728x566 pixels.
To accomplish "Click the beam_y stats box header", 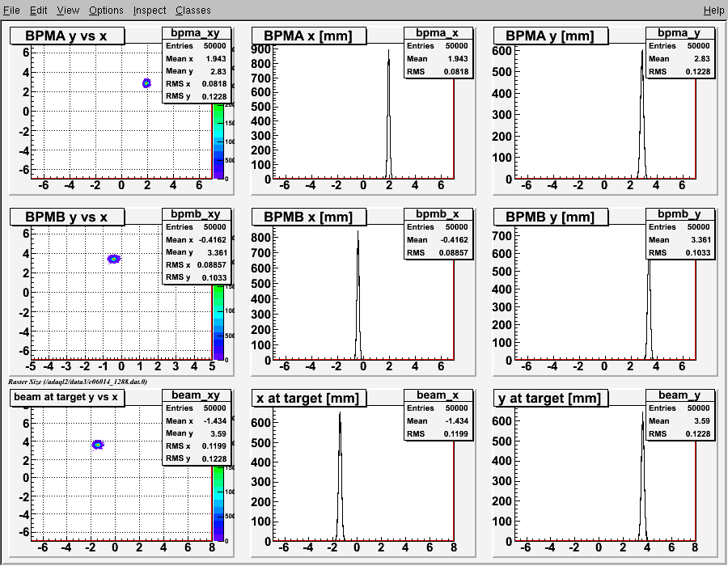I will (x=679, y=395).
